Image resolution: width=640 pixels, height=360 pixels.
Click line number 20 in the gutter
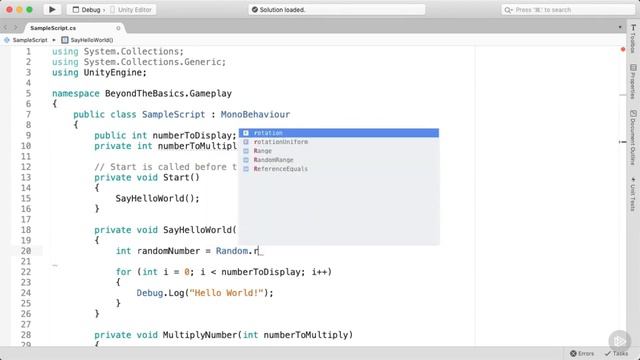tap(26, 251)
